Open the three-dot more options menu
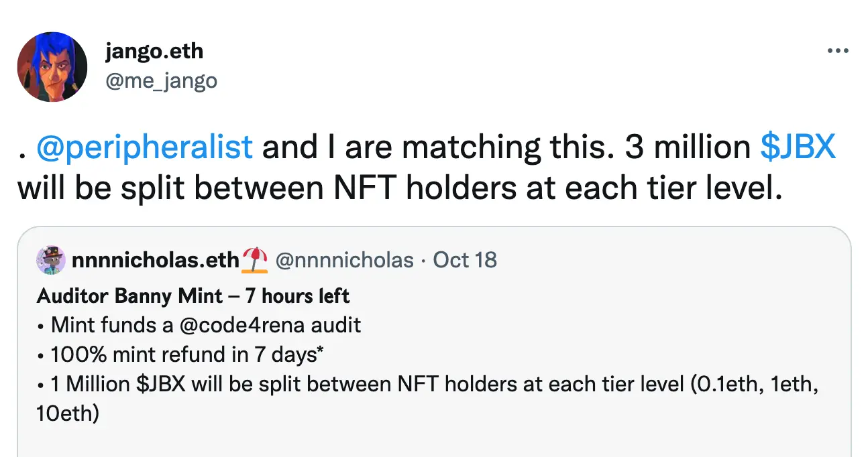868x457 pixels. [x=838, y=52]
